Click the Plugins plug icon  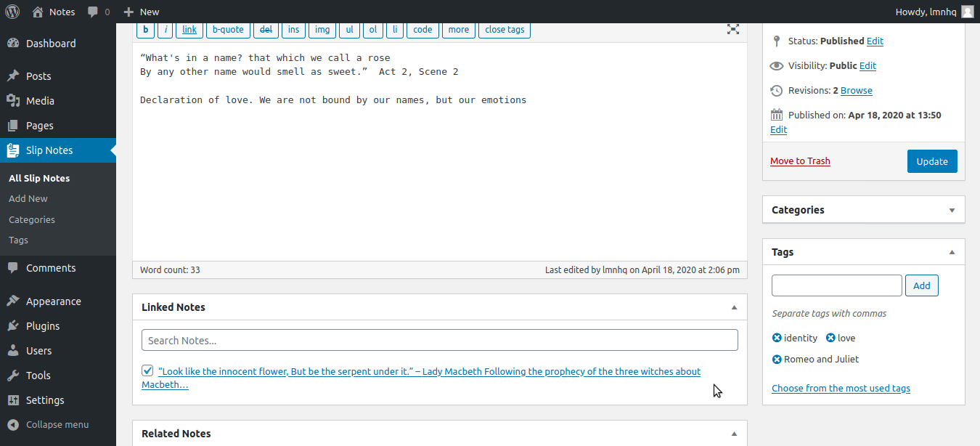tap(13, 326)
